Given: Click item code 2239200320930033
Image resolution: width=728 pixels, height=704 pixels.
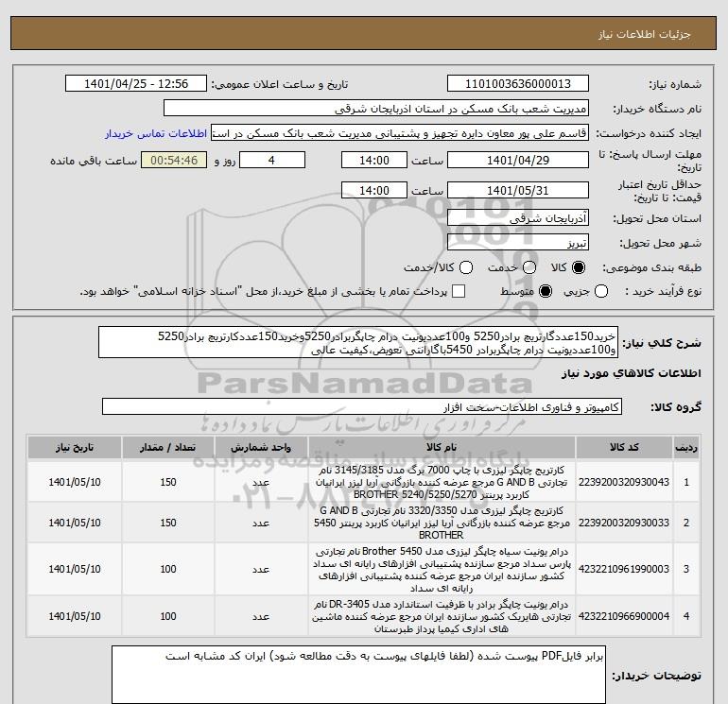Looking at the screenshot, I should 624,523.
